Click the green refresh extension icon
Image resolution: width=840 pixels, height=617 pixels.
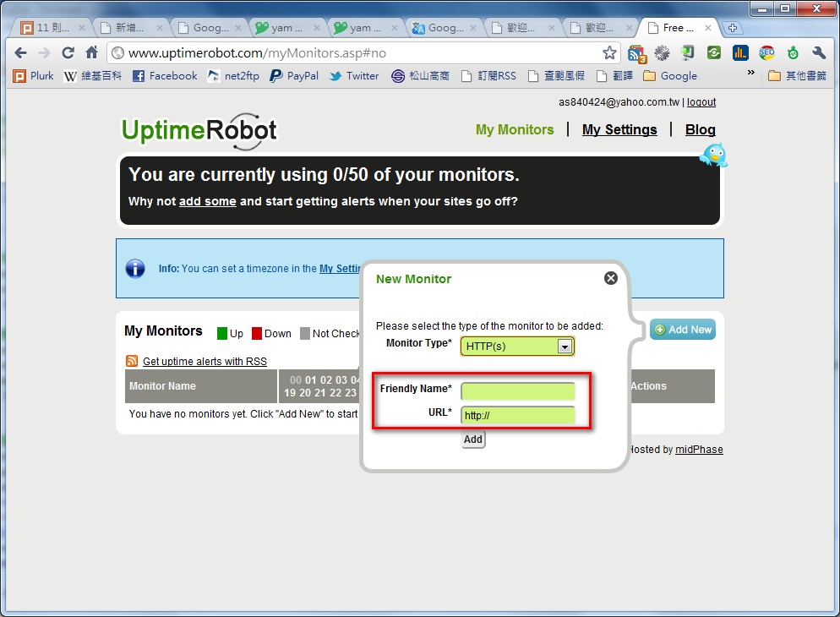click(x=713, y=52)
